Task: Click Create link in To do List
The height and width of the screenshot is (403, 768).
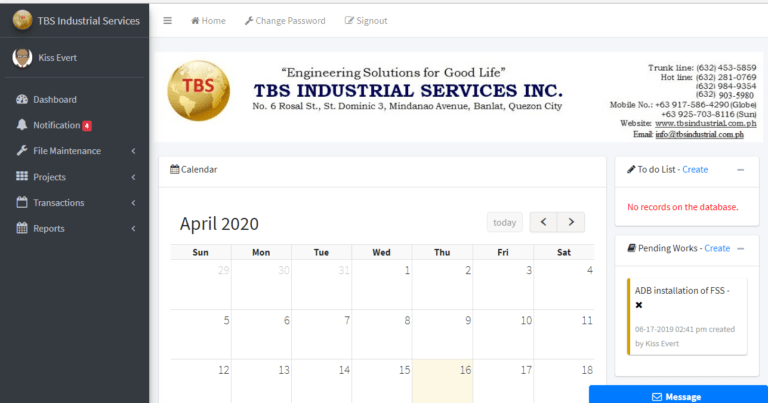Action: (695, 170)
